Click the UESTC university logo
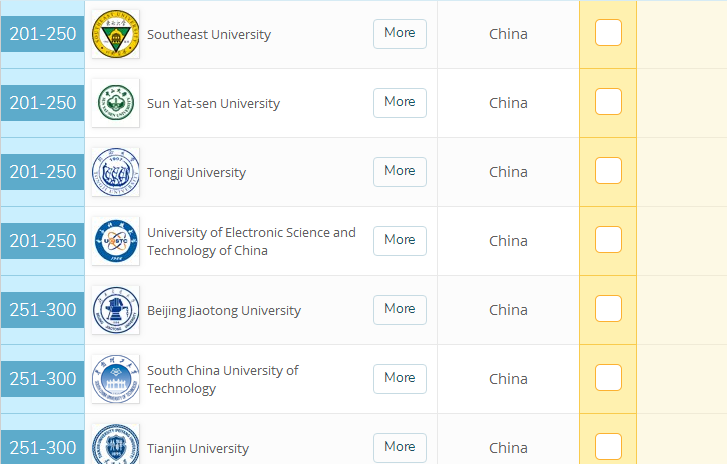 coord(115,241)
